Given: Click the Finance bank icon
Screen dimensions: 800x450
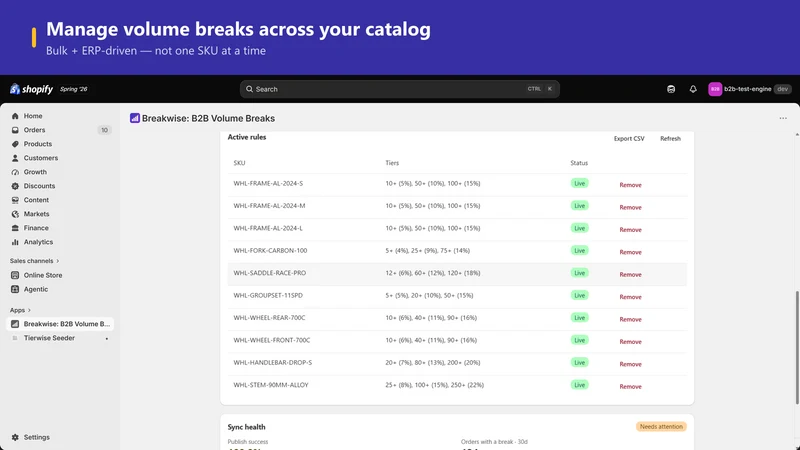Looking at the screenshot, I should pos(15,228).
